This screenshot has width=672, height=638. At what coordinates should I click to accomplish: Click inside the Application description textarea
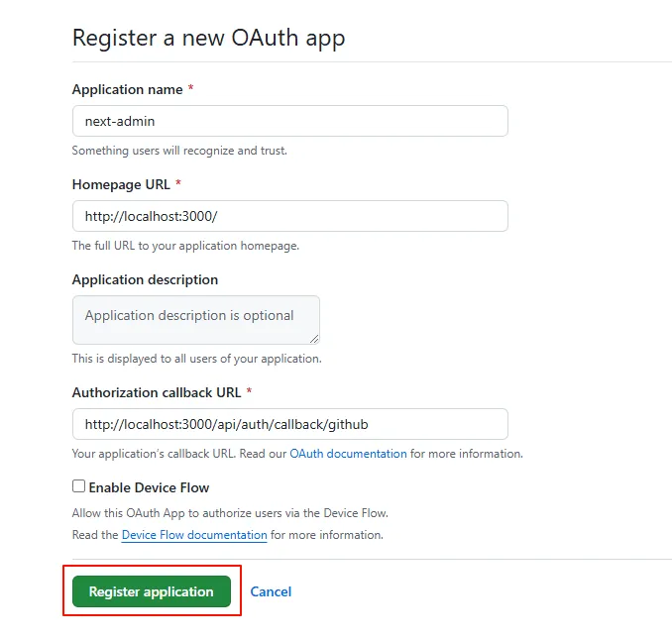[x=196, y=320]
